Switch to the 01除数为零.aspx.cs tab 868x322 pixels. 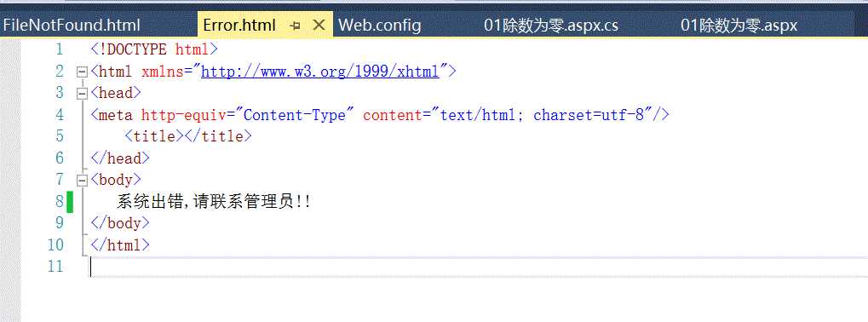(x=551, y=26)
